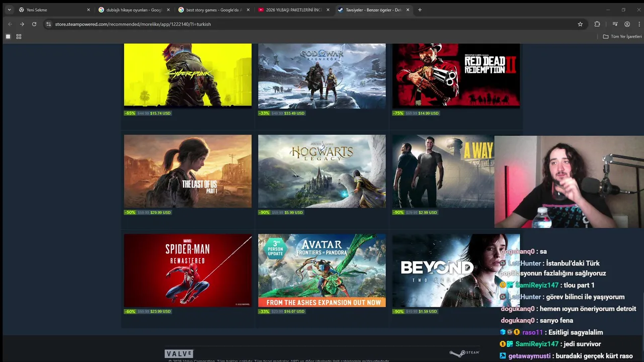The height and width of the screenshot is (362, 644).
Task: Open the A Way Out capsule
Action: (x=443, y=171)
